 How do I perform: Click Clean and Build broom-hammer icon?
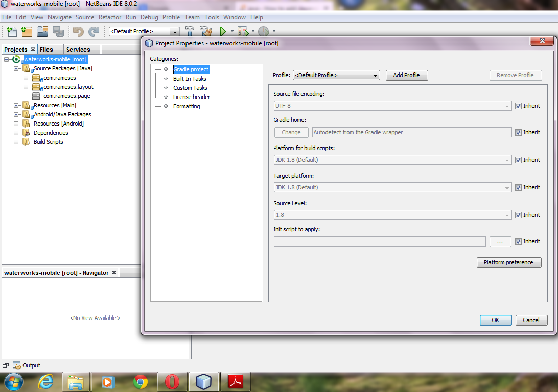click(x=205, y=31)
